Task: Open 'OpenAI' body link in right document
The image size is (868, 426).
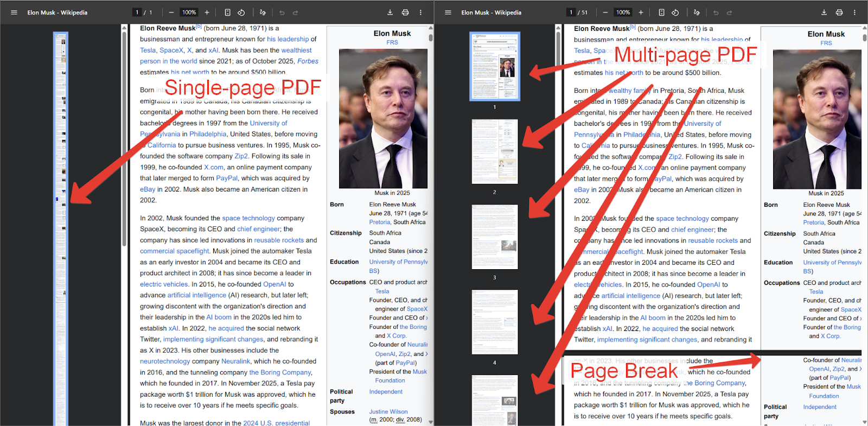Action: [709, 284]
